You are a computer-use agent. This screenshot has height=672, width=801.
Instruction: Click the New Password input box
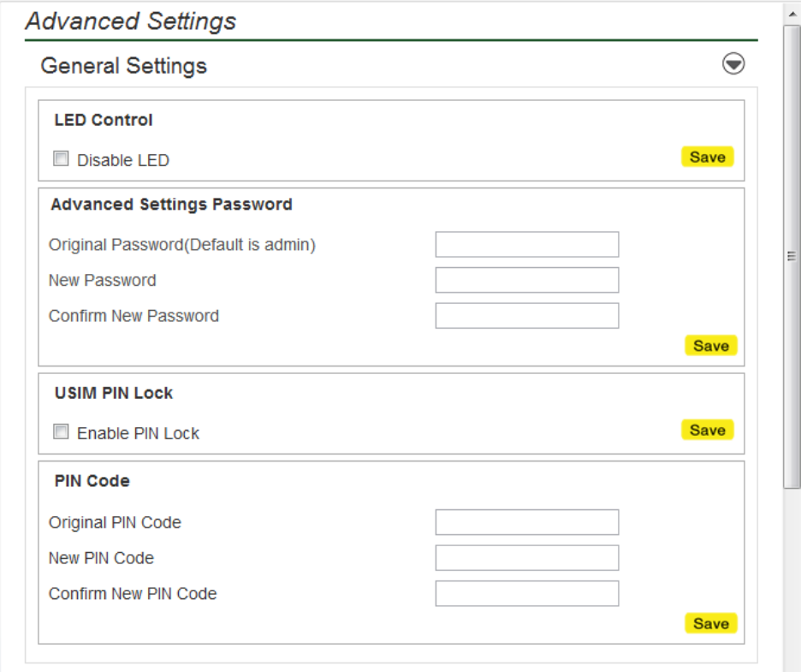[526, 280]
